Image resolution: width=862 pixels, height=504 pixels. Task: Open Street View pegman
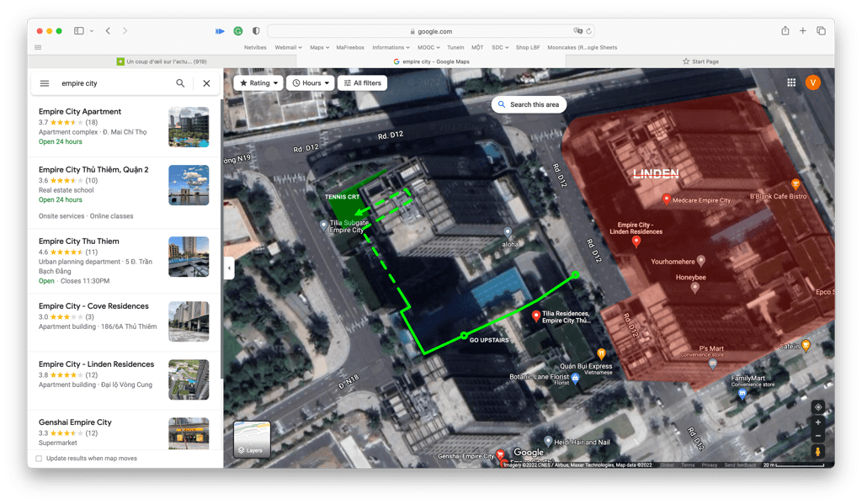818,452
